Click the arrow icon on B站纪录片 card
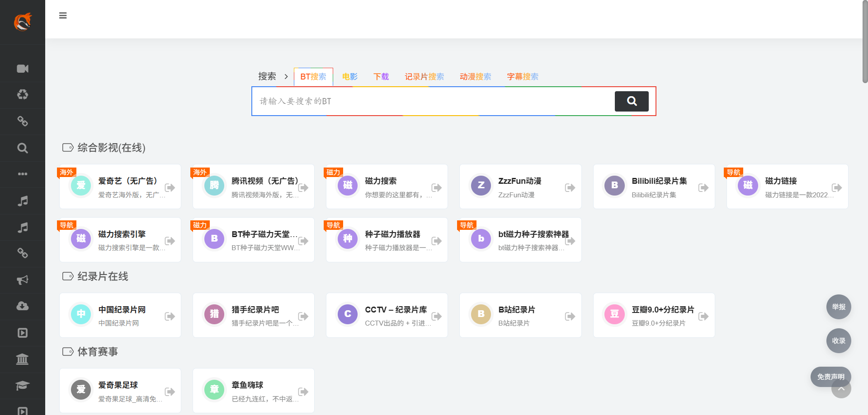 (570, 316)
